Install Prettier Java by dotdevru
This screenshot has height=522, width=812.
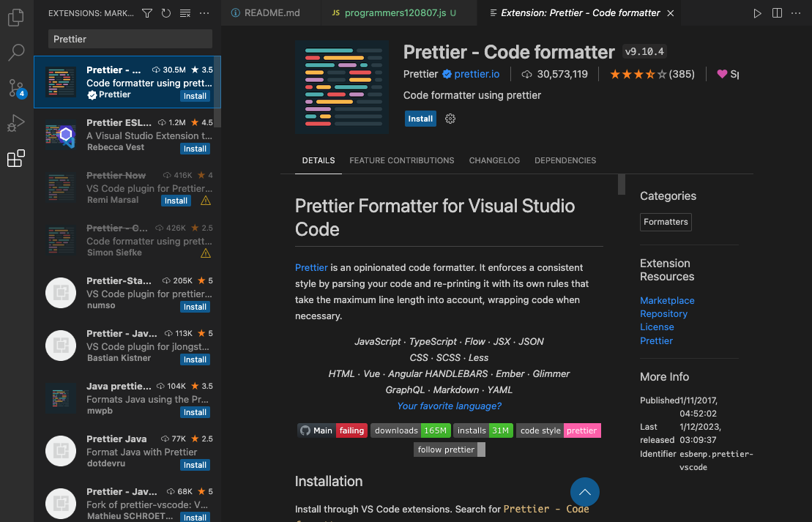[x=195, y=465]
